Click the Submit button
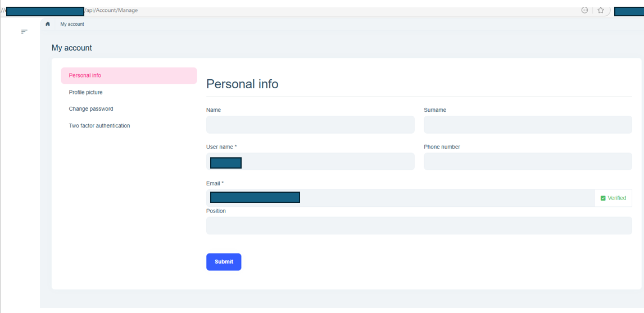The width and height of the screenshot is (644, 313). [224, 262]
